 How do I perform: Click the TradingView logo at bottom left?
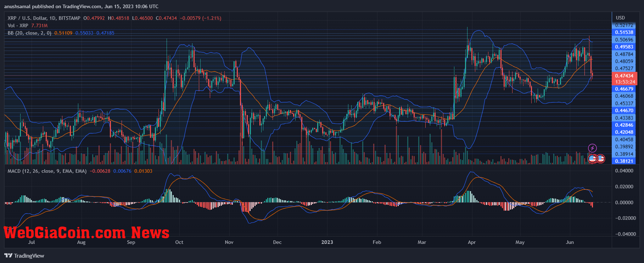click(24, 256)
